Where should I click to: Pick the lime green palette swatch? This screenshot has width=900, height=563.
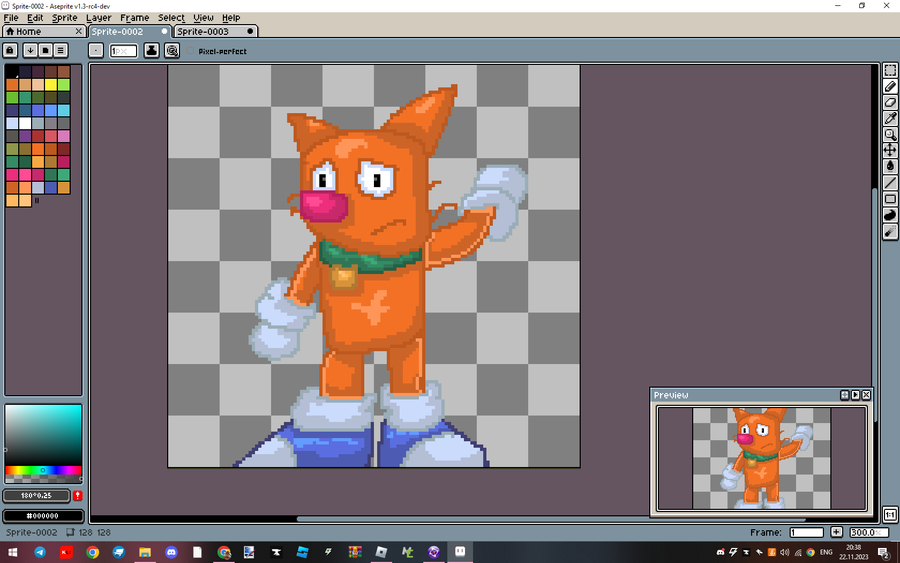click(63, 85)
